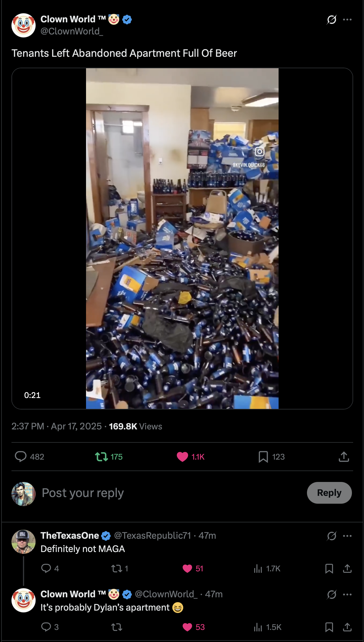The image size is (364, 642).
Task: Open more options on TheTexasOne reply
Action: point(347,536)
